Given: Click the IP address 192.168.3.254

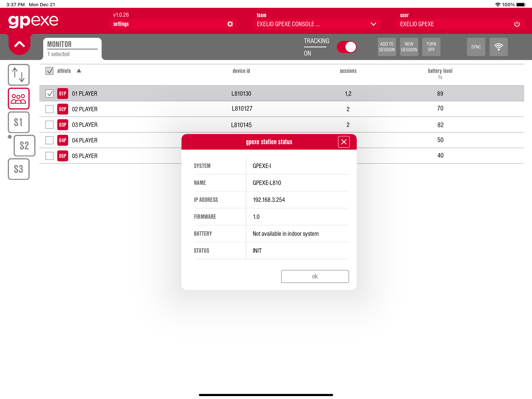Looking at the screenshot, I should click(x=269, y=200).
